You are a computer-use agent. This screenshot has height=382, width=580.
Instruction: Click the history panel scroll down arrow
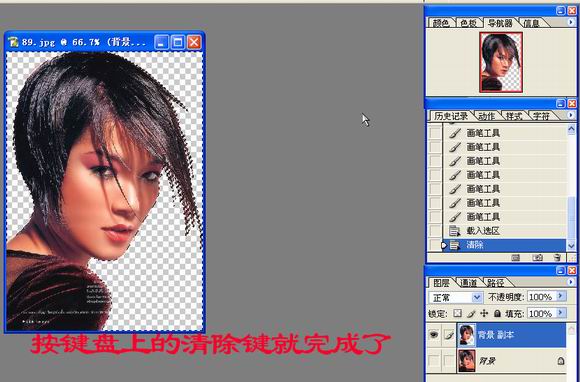[571, 245]
